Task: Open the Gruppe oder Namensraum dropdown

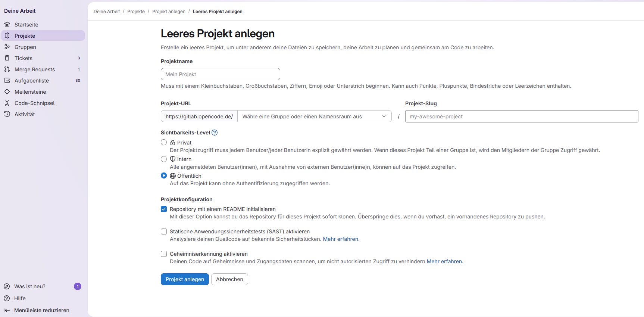Action: coord(315,116)
